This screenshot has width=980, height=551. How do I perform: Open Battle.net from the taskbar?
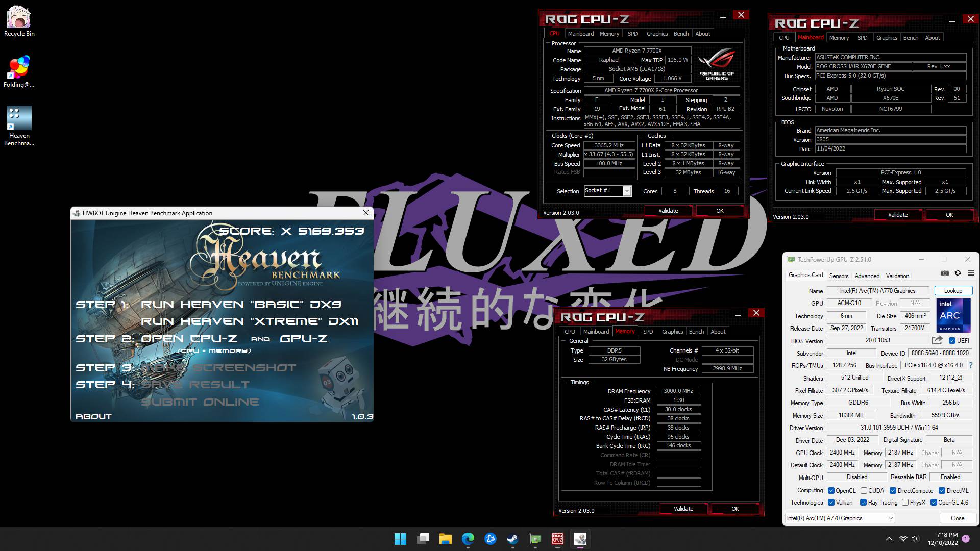click(x=491, y=539)
